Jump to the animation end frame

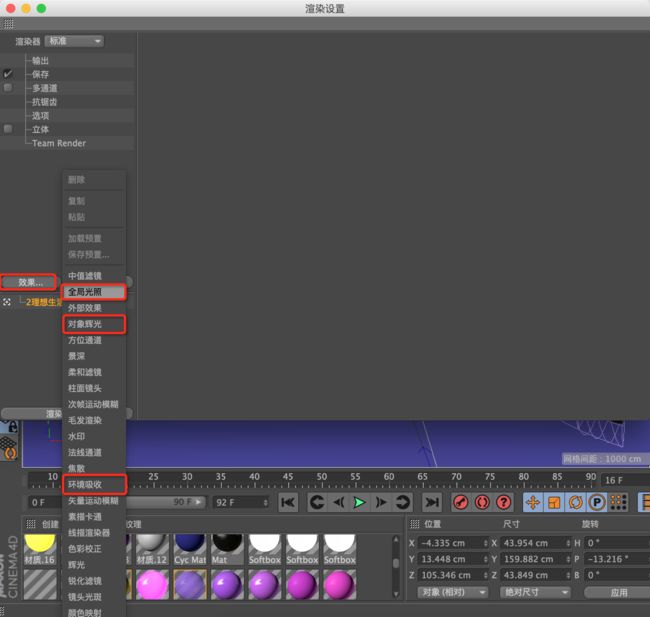point(432,503)
